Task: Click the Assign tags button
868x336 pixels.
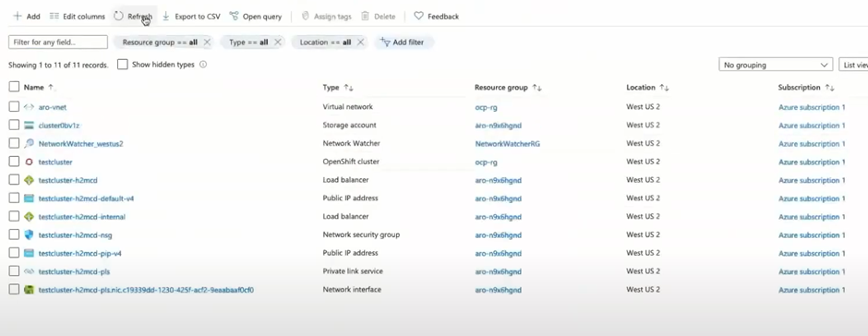Action: point(327,17)
